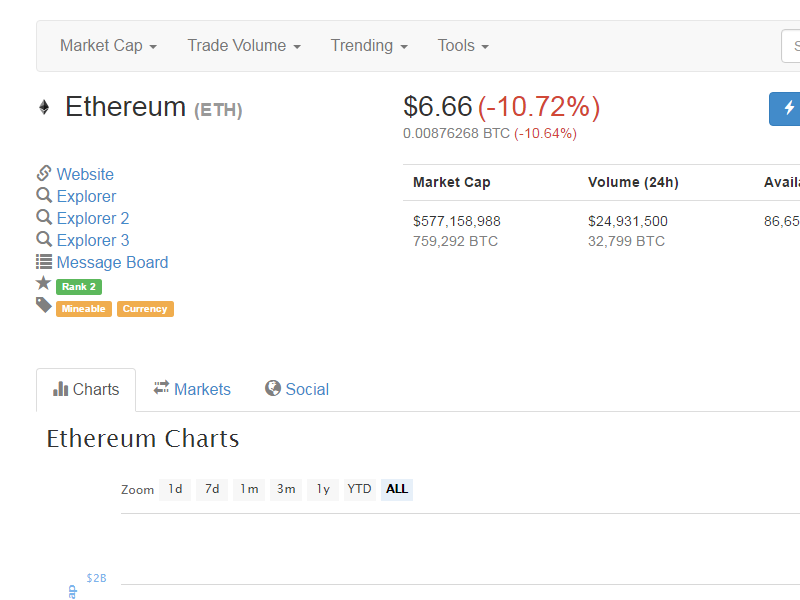The width and height of the screenshot is (800, 600).
Task: Switch to the Markets tab
Action: 192,390
